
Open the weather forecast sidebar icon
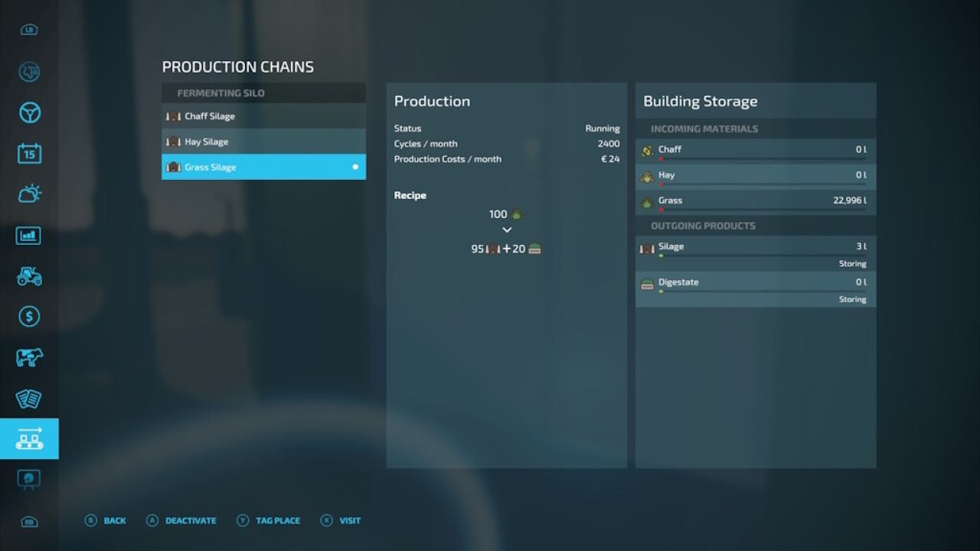pyautogui.click(x=29, y=194)
